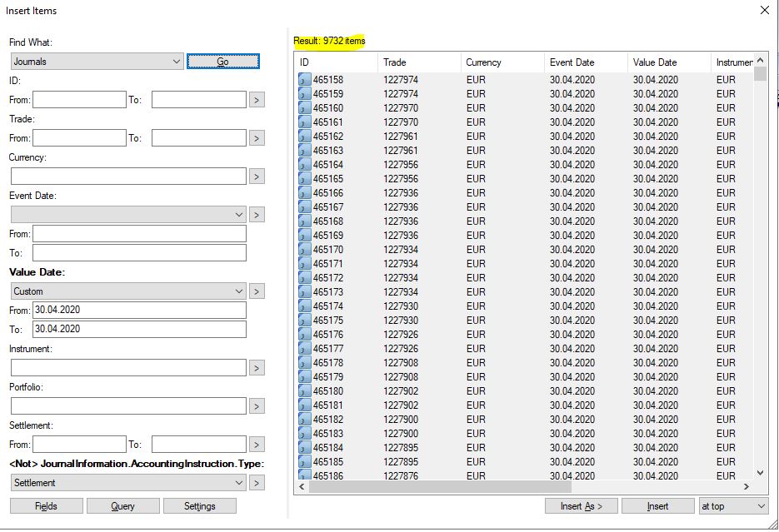Click the ID From input field

click(79, 100)
